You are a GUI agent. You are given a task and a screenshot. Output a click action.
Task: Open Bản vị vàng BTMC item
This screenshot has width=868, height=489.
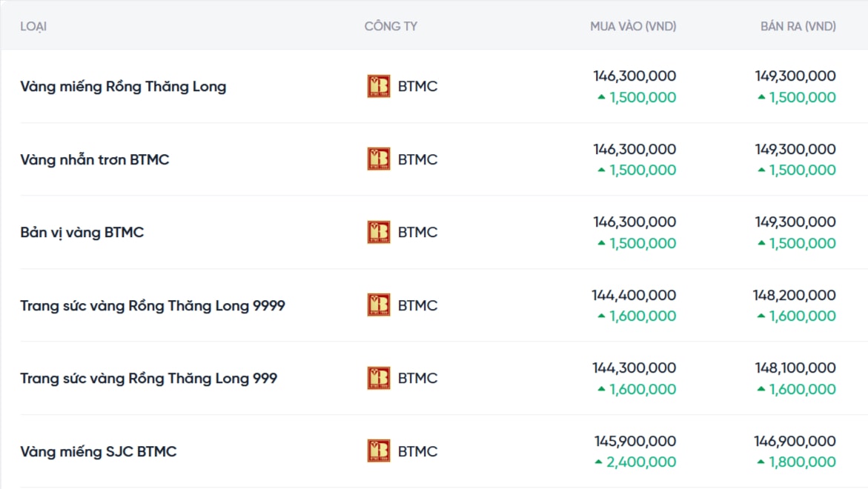pyautogui.click(x=82, y=233)
